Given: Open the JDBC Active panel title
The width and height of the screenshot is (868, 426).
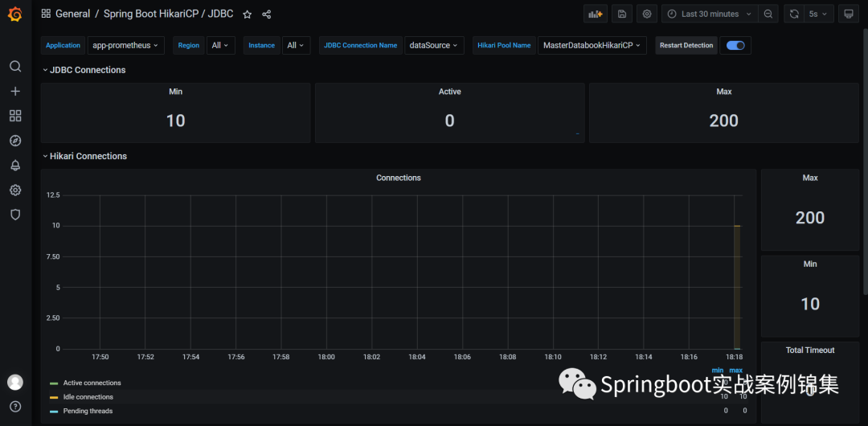Looking at the screenshot, I should (449, 92).
